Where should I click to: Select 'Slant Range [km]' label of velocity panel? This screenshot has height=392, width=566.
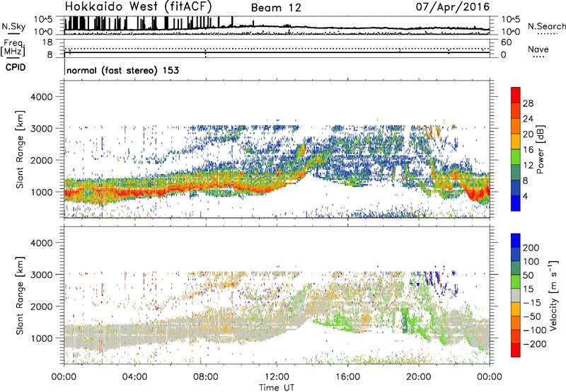(20, 295)
